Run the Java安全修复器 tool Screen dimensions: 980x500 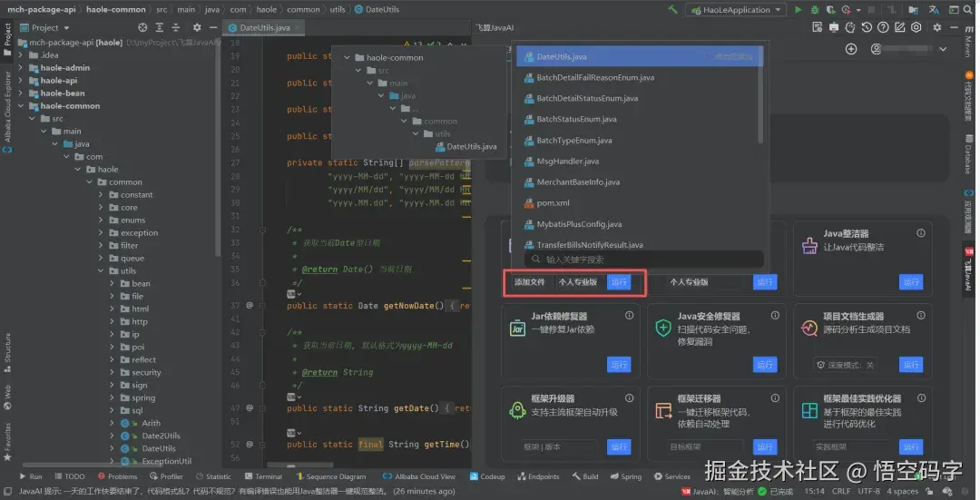(x=765, y=365)
